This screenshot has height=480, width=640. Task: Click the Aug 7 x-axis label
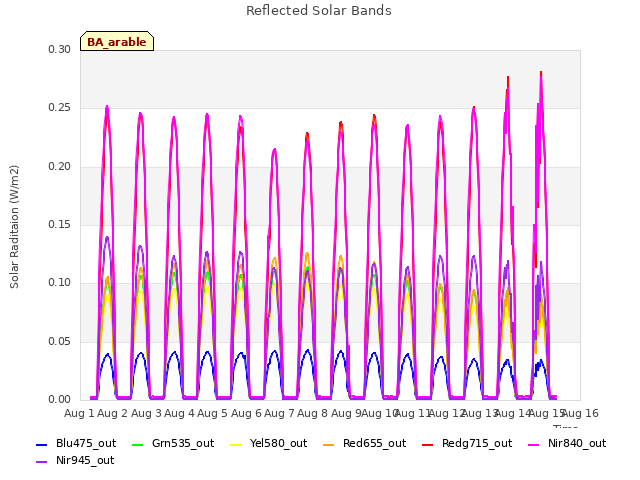279,413
